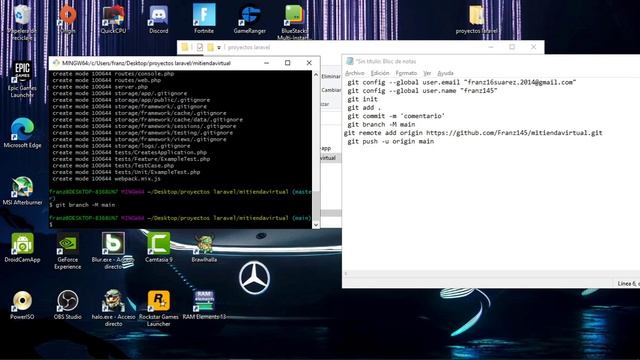Close the MINGW64 terminal window
This screenshot has width=640, height=360.
click(309, 63)
